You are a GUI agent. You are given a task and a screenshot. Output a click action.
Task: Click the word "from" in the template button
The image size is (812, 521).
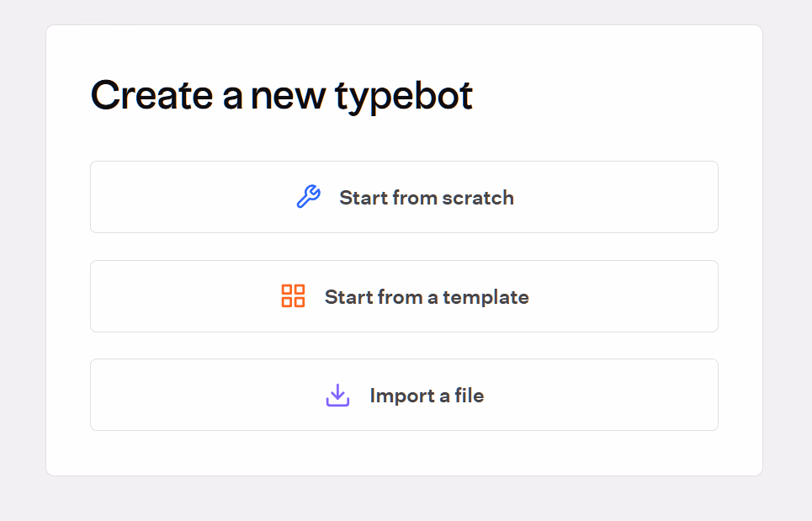coord(401,297)
